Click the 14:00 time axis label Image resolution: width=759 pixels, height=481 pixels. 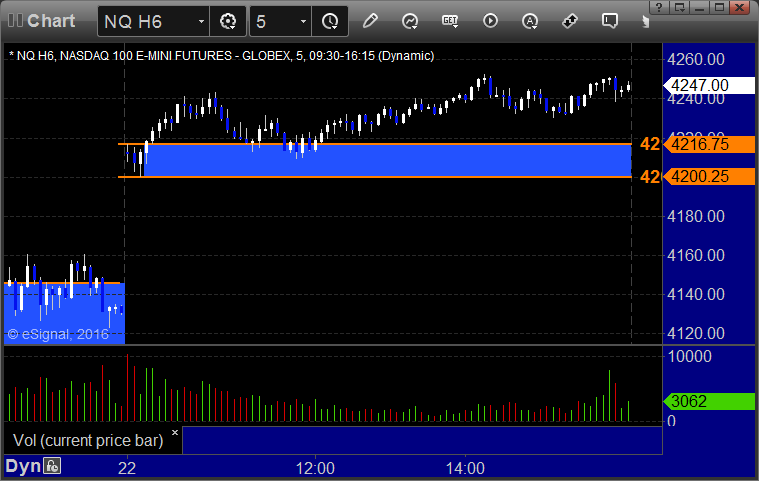click(465, 468)
